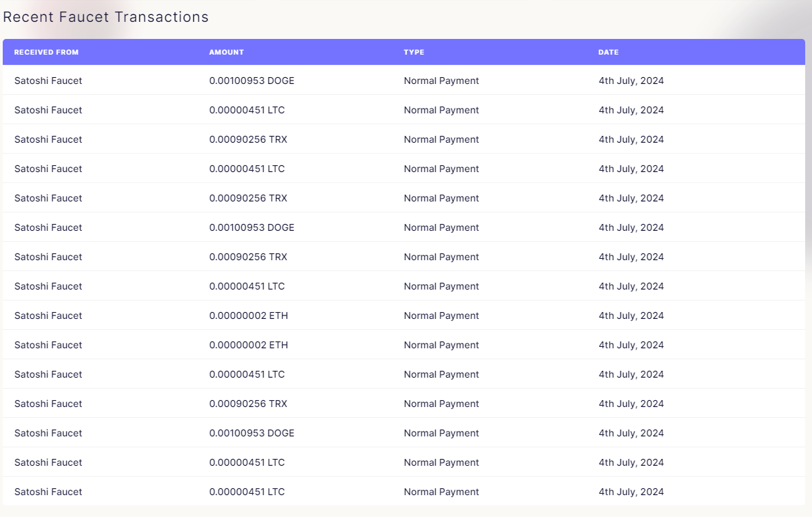
Task: Click Normal Payment in the topmost DOGE row
Action: click(x=441, y=81)
